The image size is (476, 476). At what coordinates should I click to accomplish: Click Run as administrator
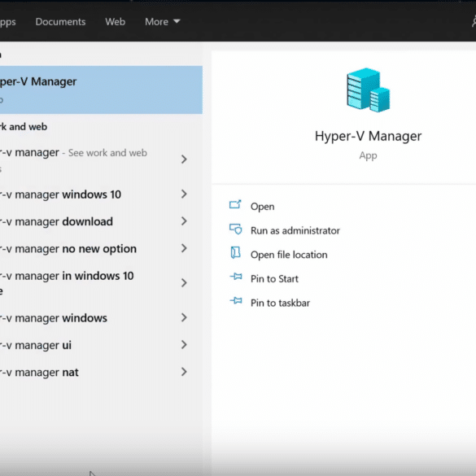(295, 231)
